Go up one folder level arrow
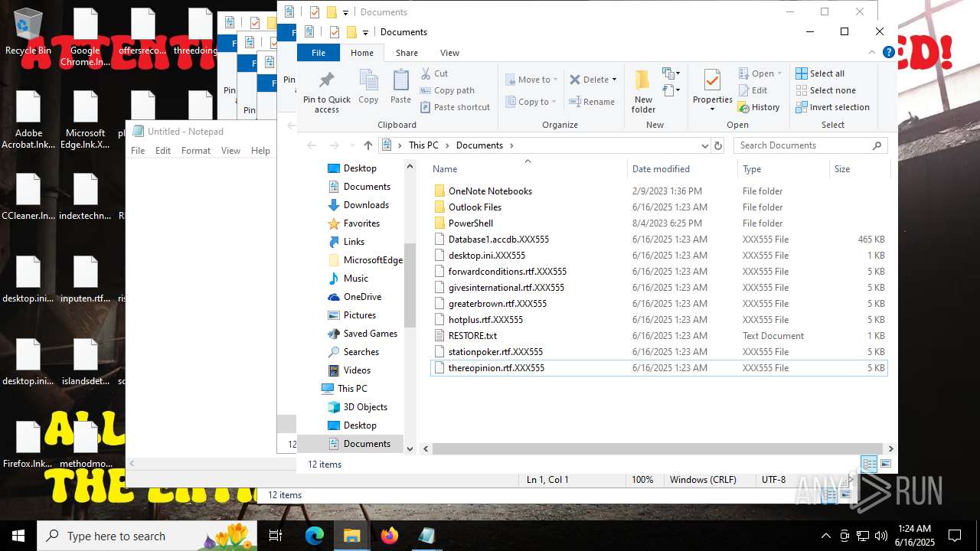Image resolution: width=980 pixels, height=551 pixels. click(x=368, y=145)
